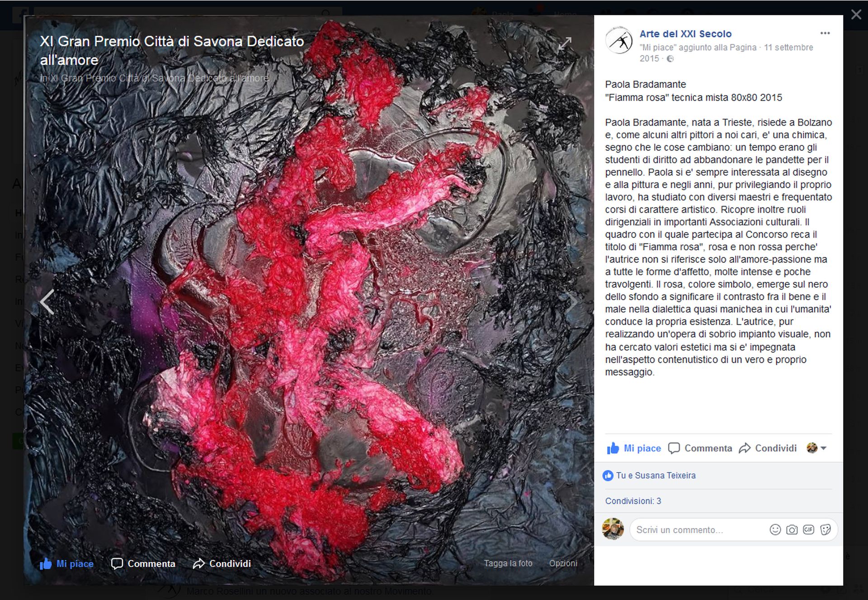Attach a photo using camera icon

792,530
